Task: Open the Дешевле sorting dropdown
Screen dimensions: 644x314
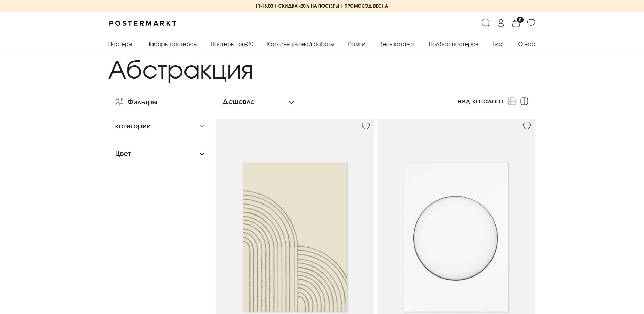Action: (257, 102)
